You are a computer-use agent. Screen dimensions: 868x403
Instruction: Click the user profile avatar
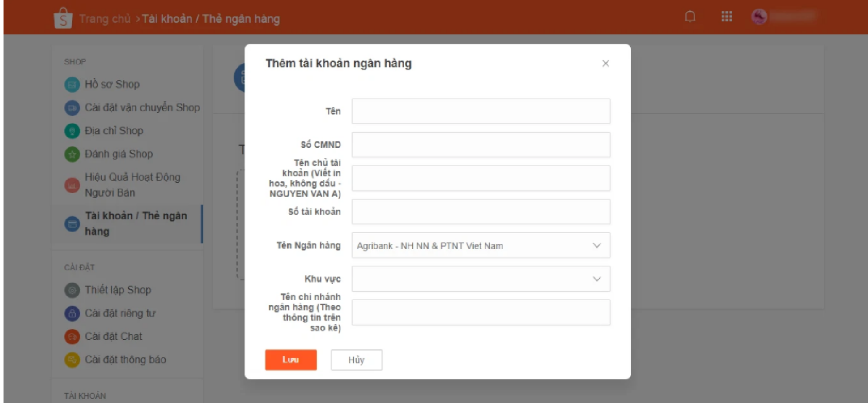[x=759, y=17]
